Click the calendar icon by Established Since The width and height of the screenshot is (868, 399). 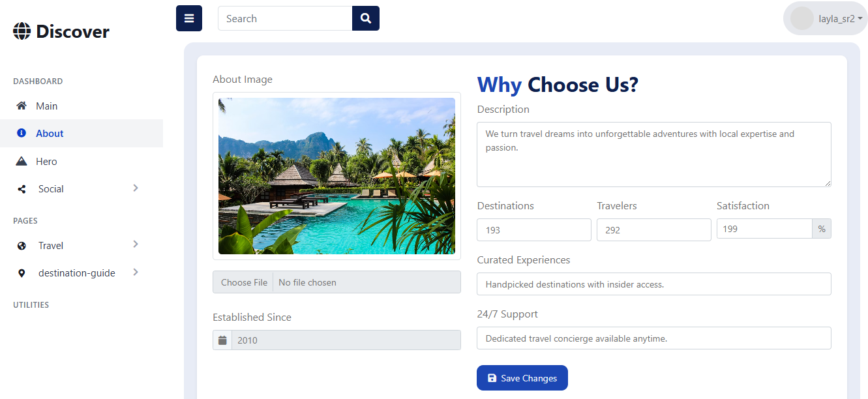[x=222, y=340]
